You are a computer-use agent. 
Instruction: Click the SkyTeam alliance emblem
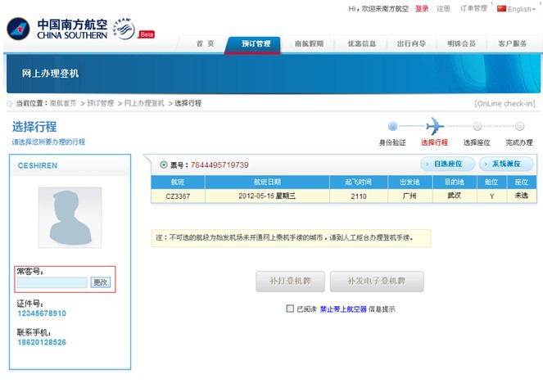coord(124,29)
